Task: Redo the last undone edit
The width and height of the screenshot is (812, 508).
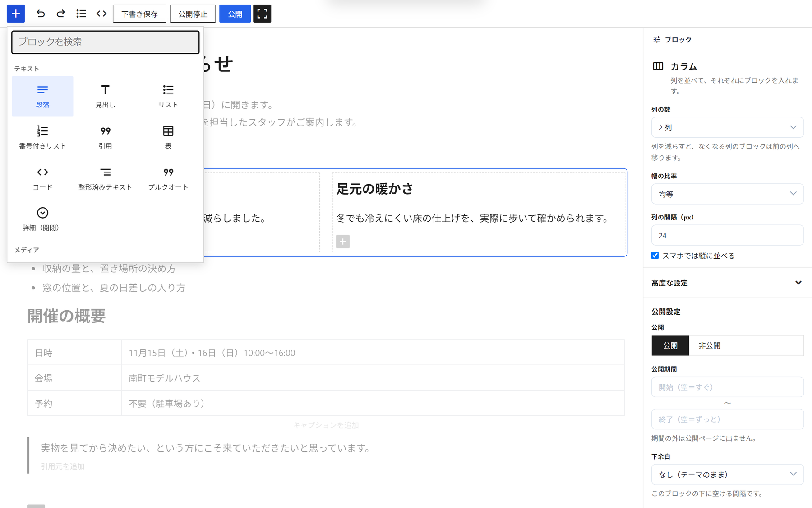Action: pos(61,14)
